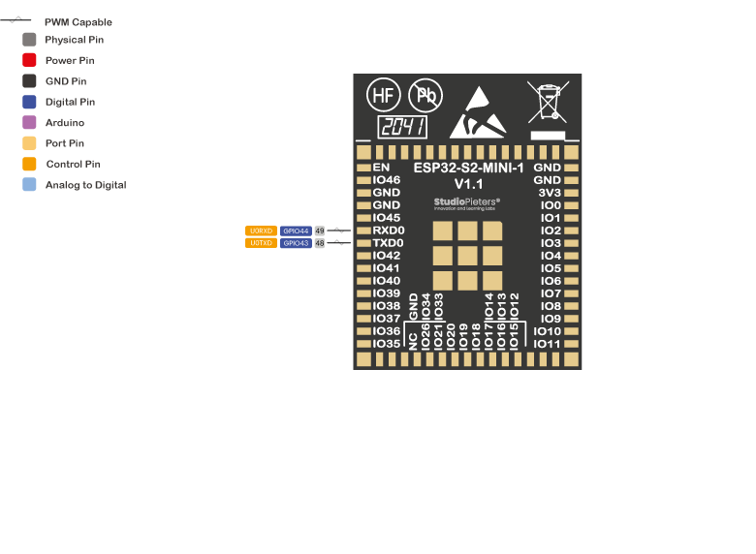Click the "PWM Capable" legend label

(79, 22)
